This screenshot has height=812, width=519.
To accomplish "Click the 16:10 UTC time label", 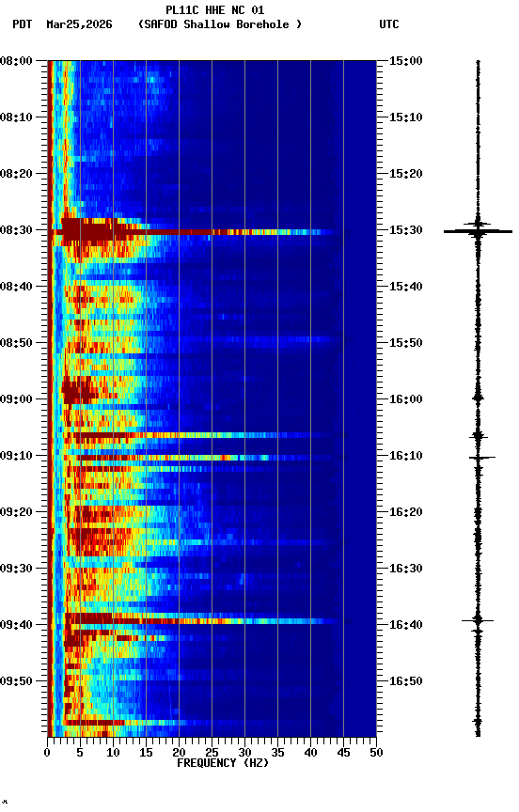I will click(x=406, y=456).
